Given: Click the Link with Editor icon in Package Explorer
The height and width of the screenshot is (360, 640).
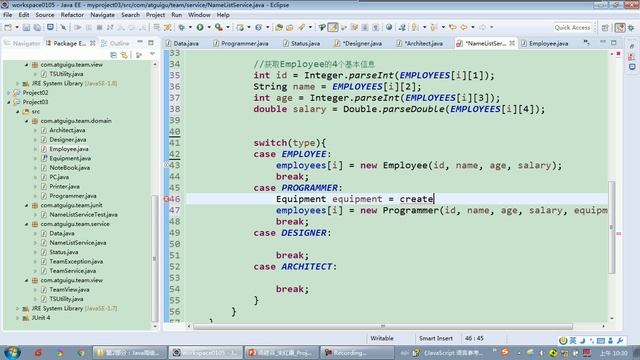Looking at the screenshot, I should click(x=124, y=55).
